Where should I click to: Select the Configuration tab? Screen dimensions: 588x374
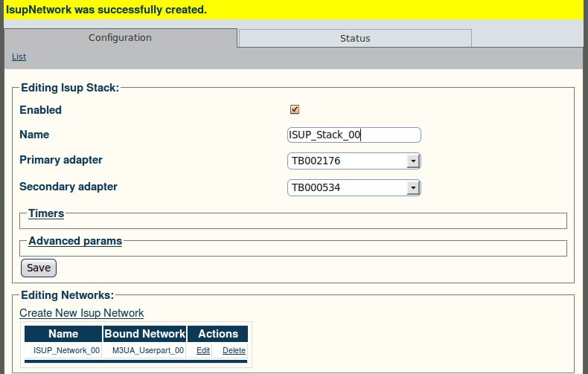point(121,37)
